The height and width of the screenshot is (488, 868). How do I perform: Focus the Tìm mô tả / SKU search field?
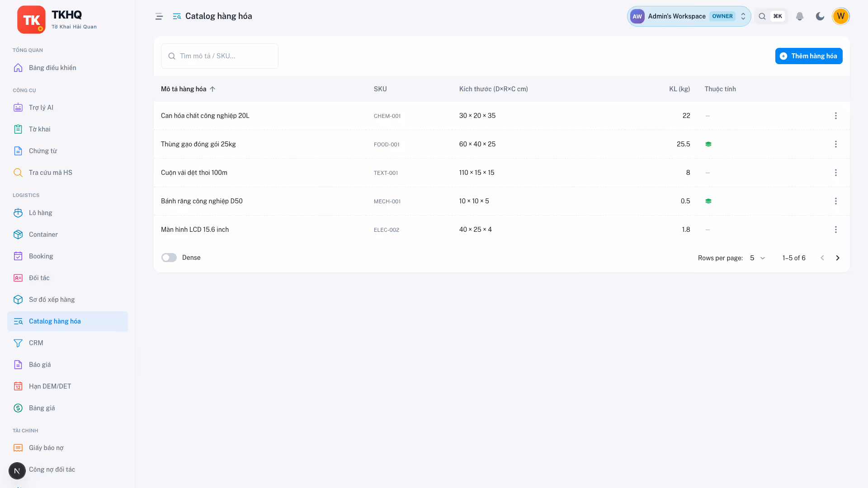click(x=220, y=56)
